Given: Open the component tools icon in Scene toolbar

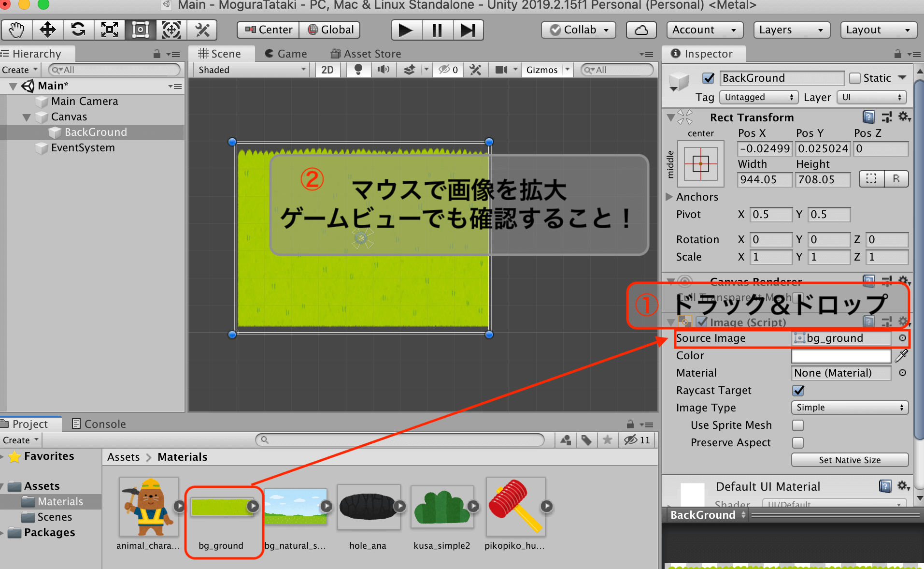Looking at the screenshot, I should click(476, 70).
